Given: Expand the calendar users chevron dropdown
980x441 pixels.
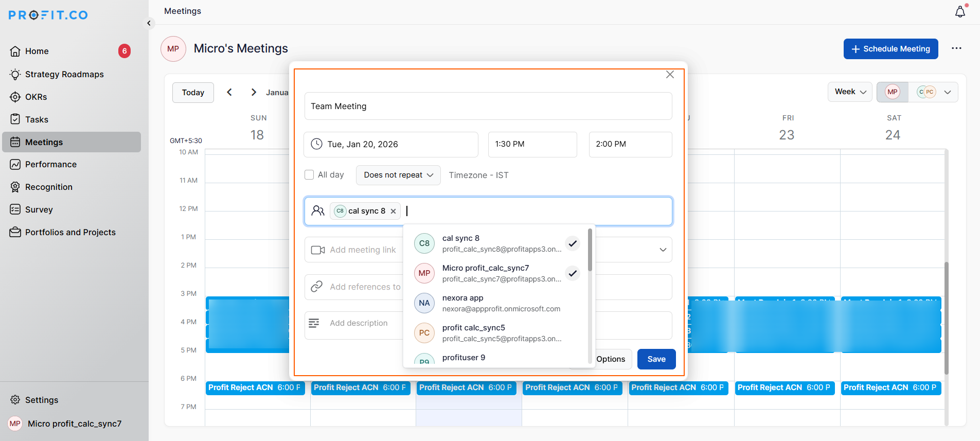Looking at the screenshot, I should click(x=948, y=92).
